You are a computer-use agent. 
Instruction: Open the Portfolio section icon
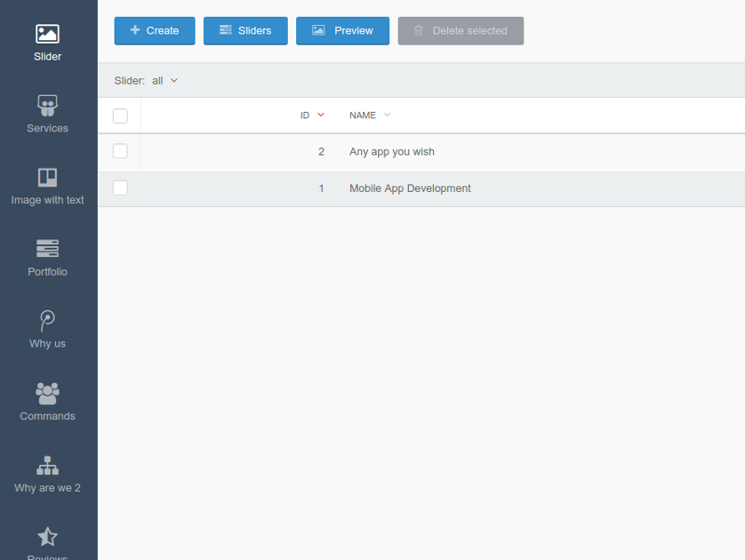[47, 248]
